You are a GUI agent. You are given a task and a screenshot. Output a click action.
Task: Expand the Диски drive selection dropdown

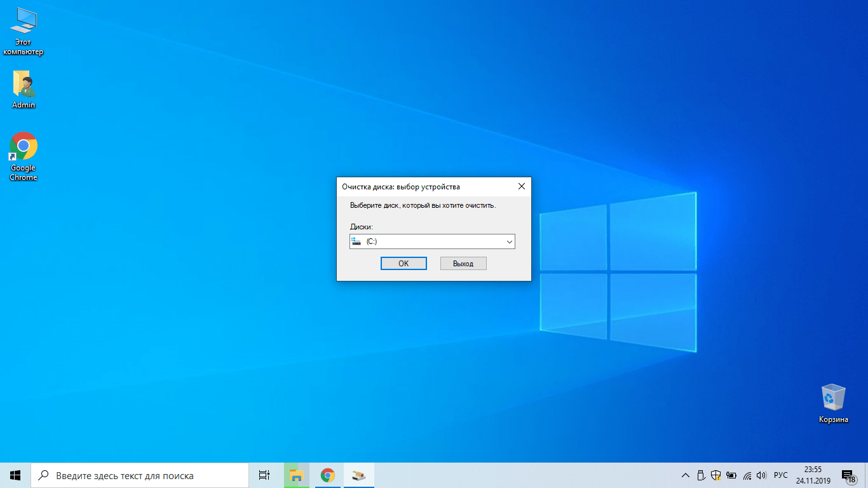[x=432, y=241]
